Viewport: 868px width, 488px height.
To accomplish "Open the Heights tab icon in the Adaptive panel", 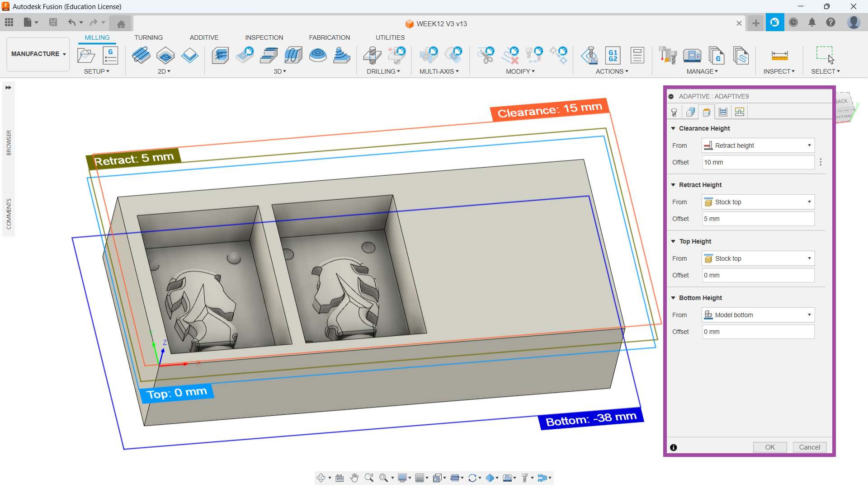I will pyautogui.click(x=707, y=112).
